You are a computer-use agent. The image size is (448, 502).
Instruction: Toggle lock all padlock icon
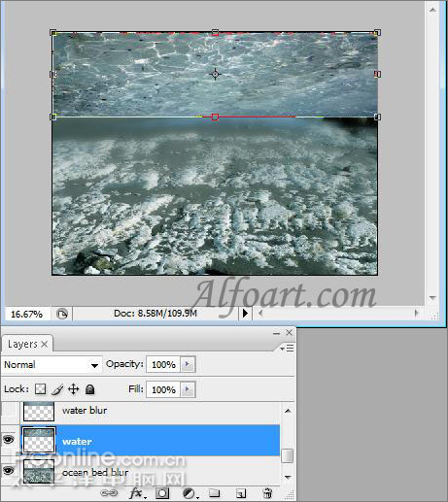89,389
